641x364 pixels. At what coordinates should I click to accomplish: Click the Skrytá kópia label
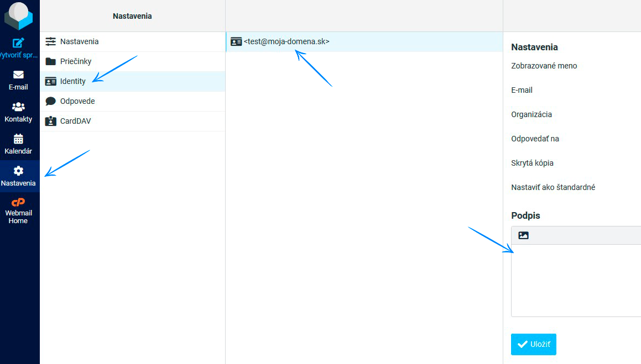(532, 163)
